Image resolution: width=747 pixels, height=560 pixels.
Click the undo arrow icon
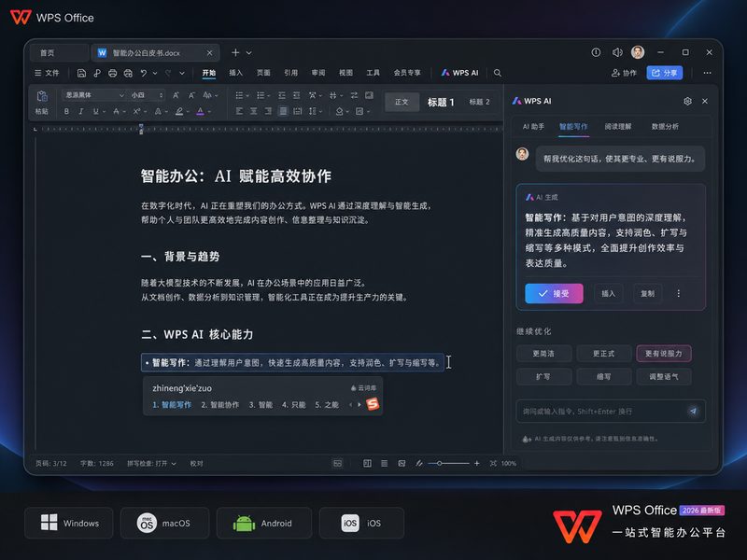(144, 73)
